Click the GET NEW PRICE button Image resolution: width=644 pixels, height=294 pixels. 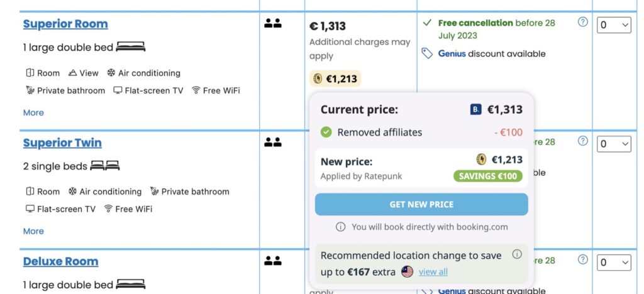tap(421, 204)
